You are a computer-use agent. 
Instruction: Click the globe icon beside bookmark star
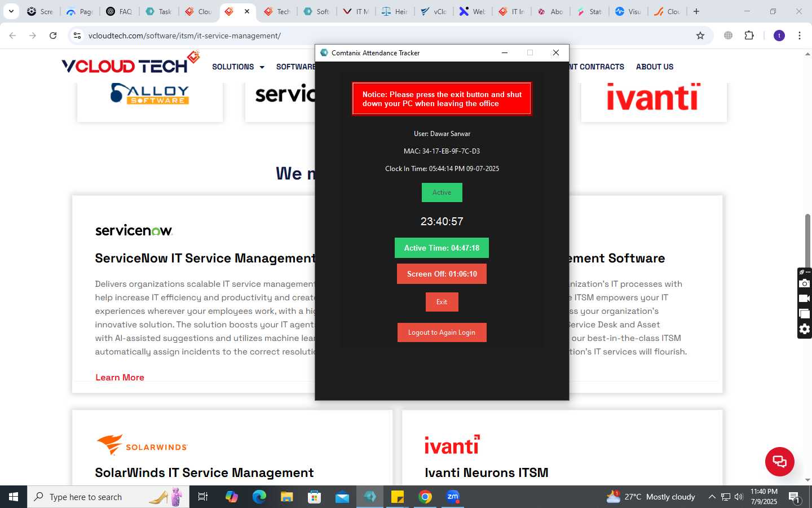click(728, 36)
